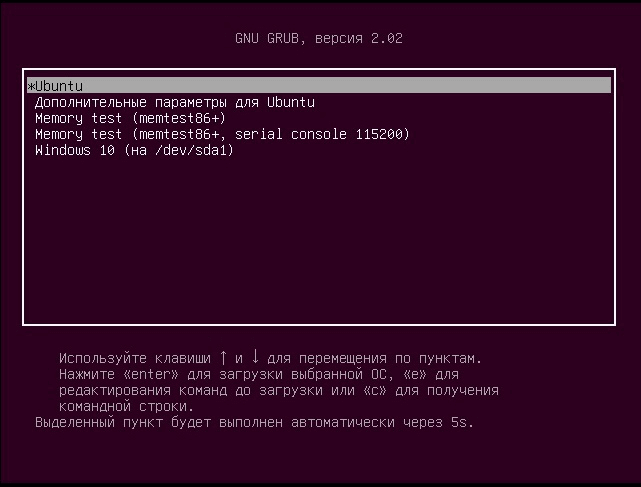Click the asterisk marker beside Ubuntu
Screen dimensions: 641x487
(31, 86)
